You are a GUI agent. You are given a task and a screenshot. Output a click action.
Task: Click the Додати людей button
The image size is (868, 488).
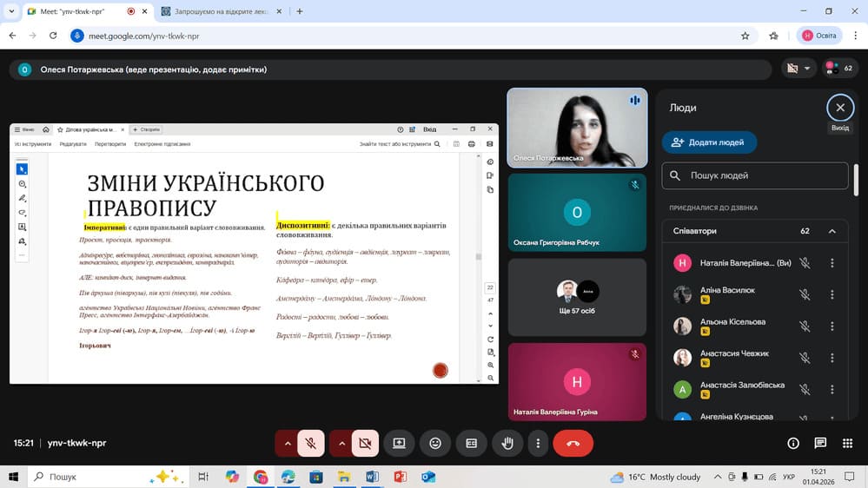[709, 142]
